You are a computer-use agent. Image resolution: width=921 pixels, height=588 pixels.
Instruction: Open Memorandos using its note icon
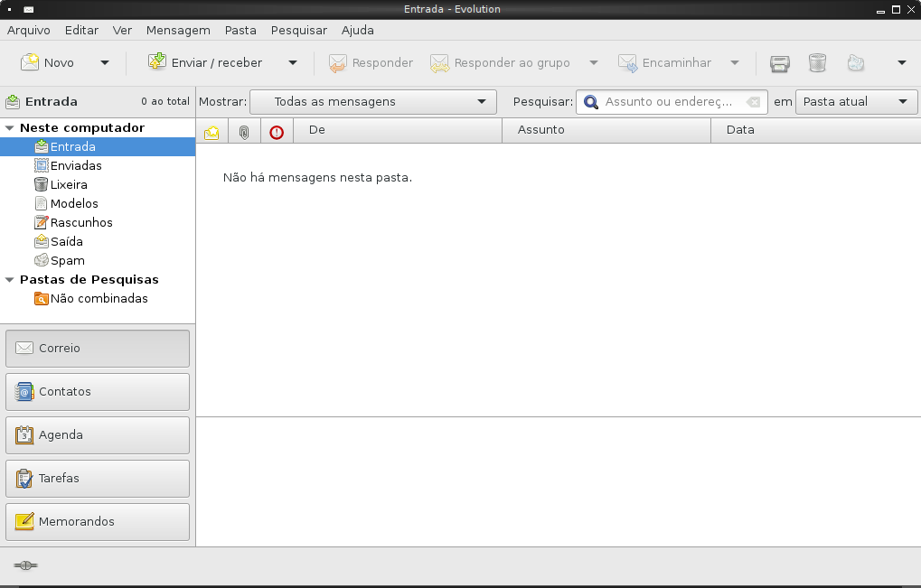pos(23,521)
